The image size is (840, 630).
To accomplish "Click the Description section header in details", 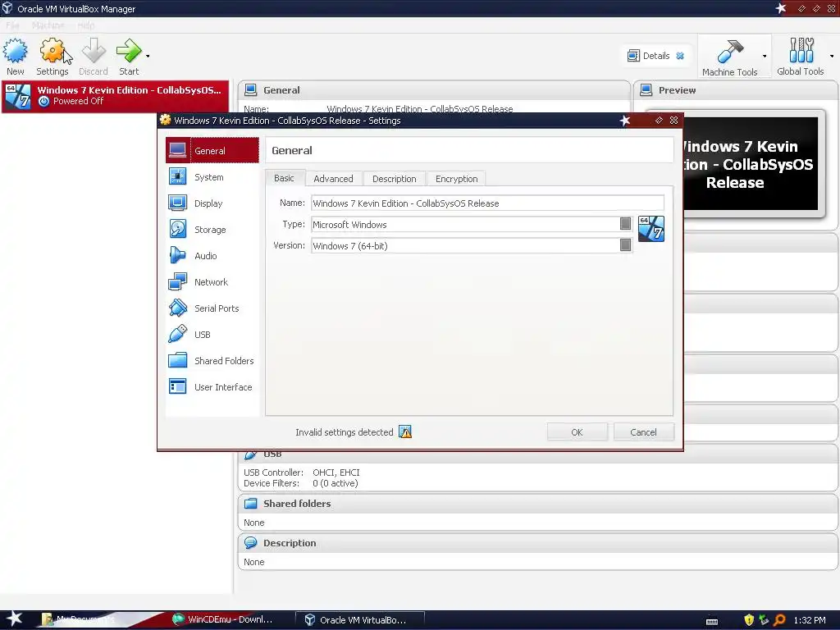I will click(x=537, y=543).
